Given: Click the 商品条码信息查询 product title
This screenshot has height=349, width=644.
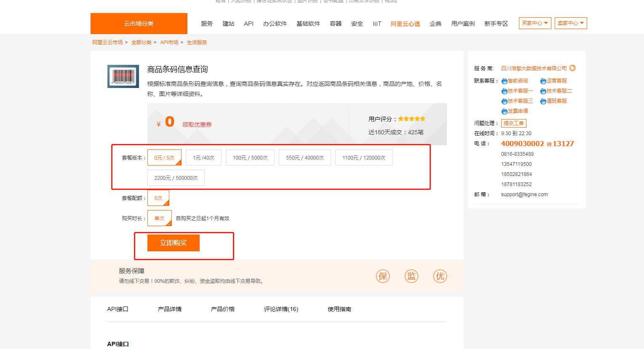Looking at the screenshot, I should (x=177, y=69).
